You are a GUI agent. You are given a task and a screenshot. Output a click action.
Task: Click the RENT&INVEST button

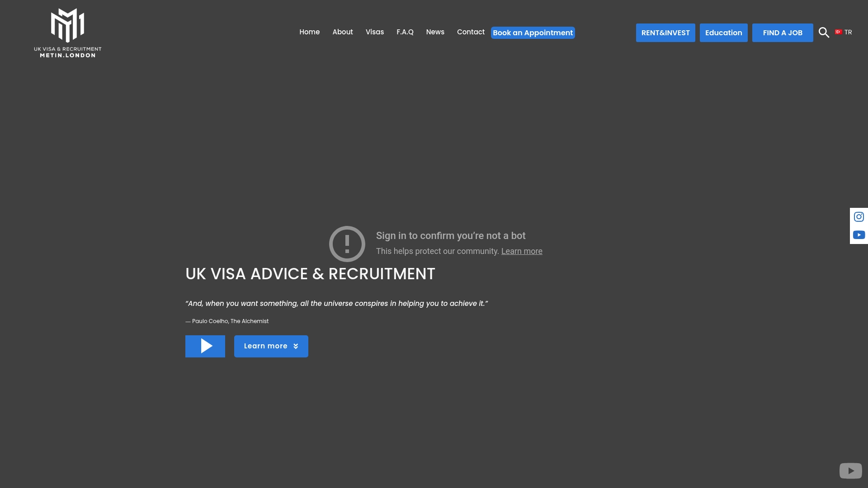tap(665, 33)
